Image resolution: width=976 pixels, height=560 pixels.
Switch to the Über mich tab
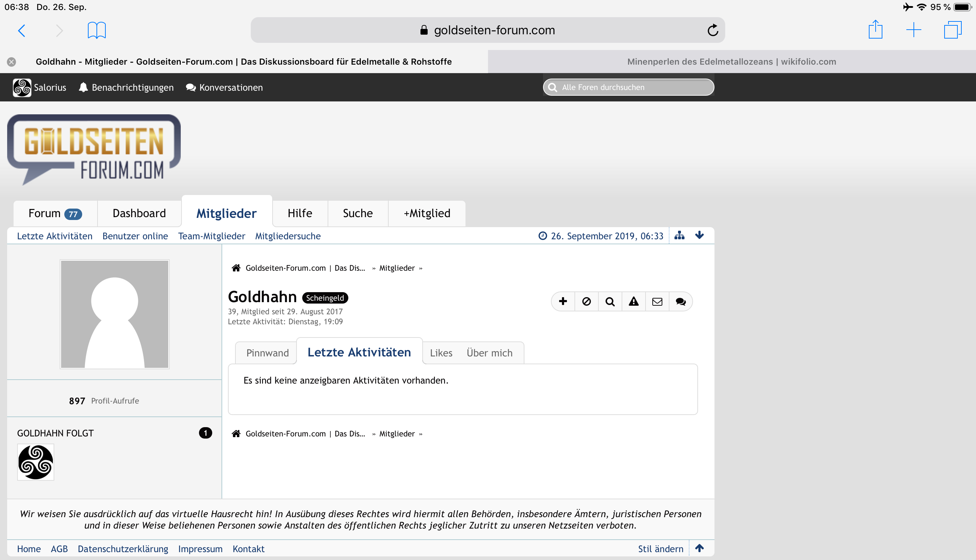tap(489, 353)
